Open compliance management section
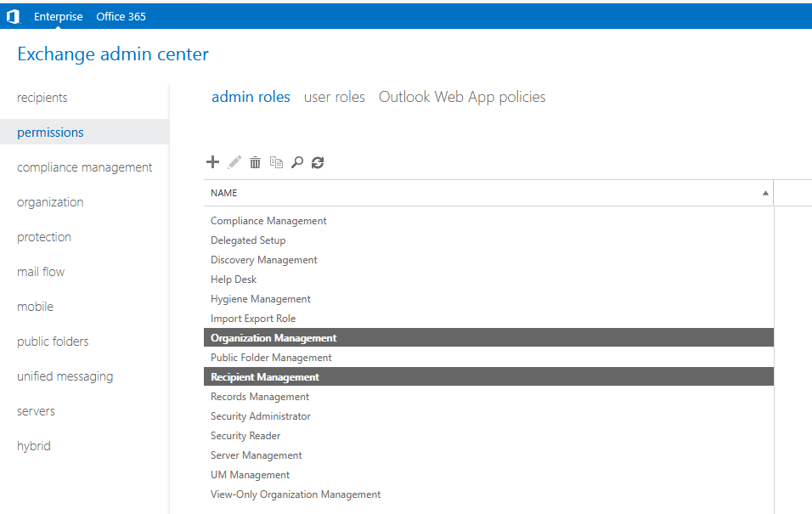Image resolution: width=812 pixels, height=514 pixels. 84,167
